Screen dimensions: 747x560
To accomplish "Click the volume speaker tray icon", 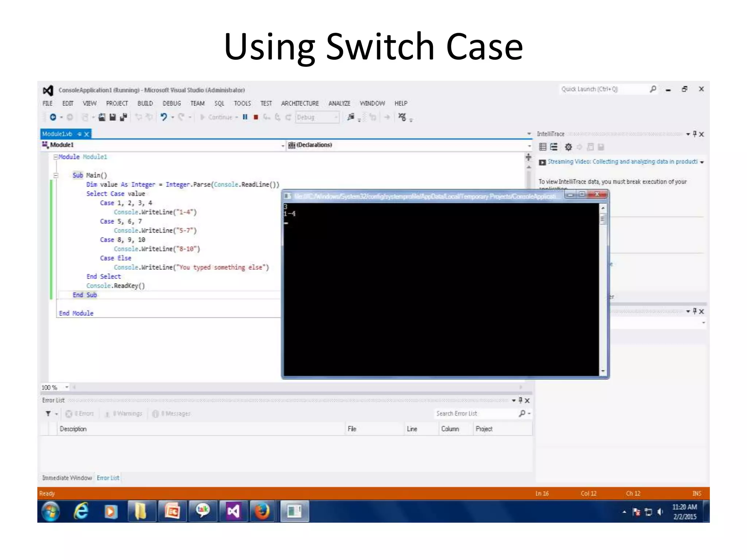I will click(660, 512).
